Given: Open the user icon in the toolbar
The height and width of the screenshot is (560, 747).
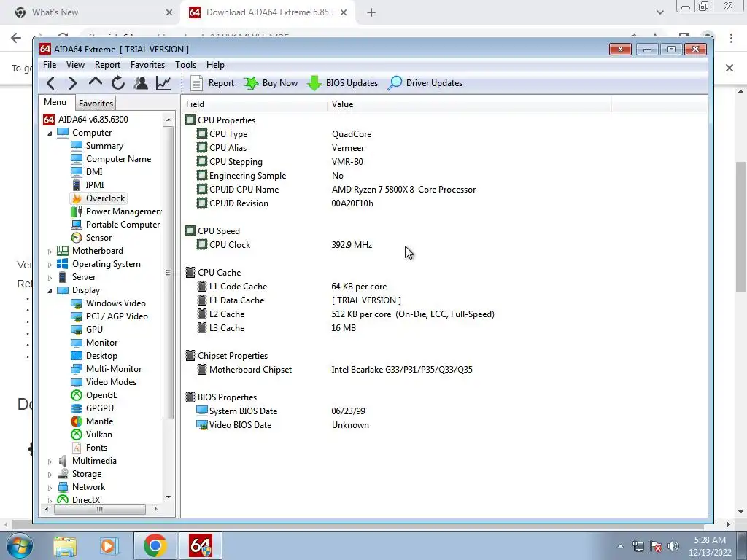Looking at the screenshot, I should click(141, 83).
